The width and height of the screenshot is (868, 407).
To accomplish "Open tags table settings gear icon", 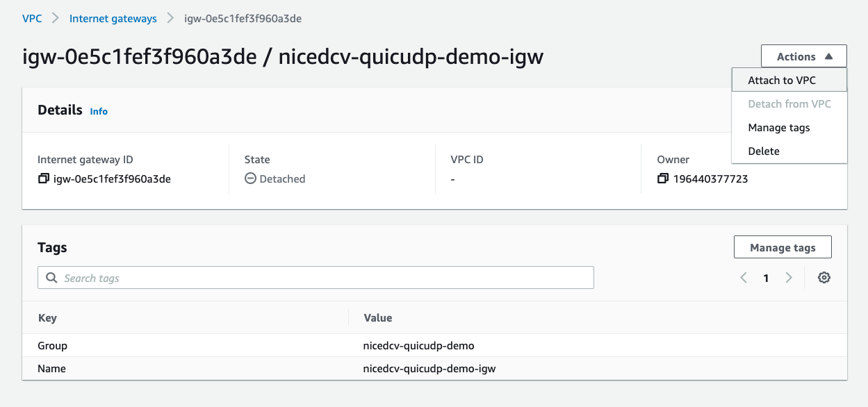I will point(824,278).
